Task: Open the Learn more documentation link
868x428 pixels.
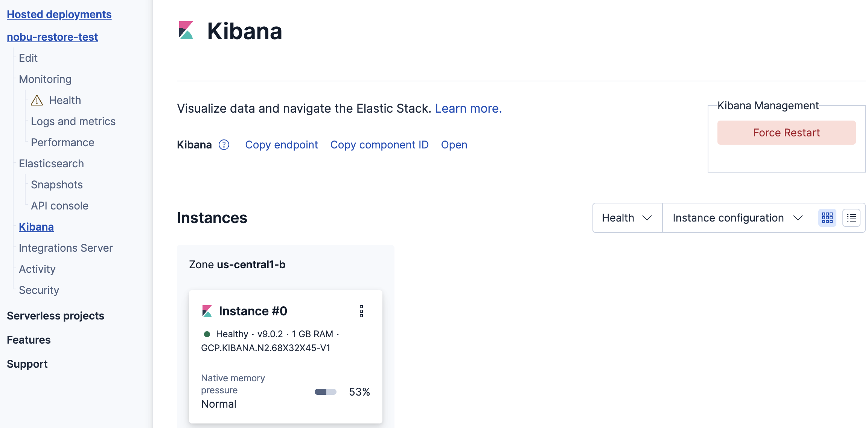Action: (468, 109)
